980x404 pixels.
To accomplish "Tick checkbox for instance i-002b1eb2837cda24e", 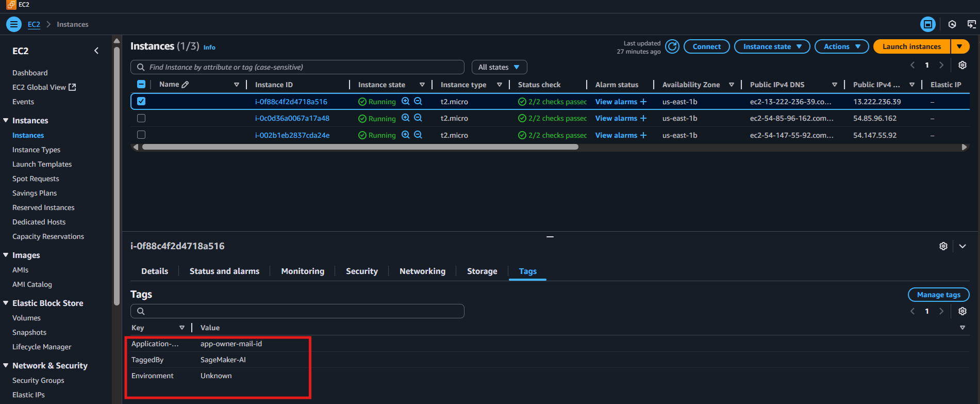I will [141, 135].
